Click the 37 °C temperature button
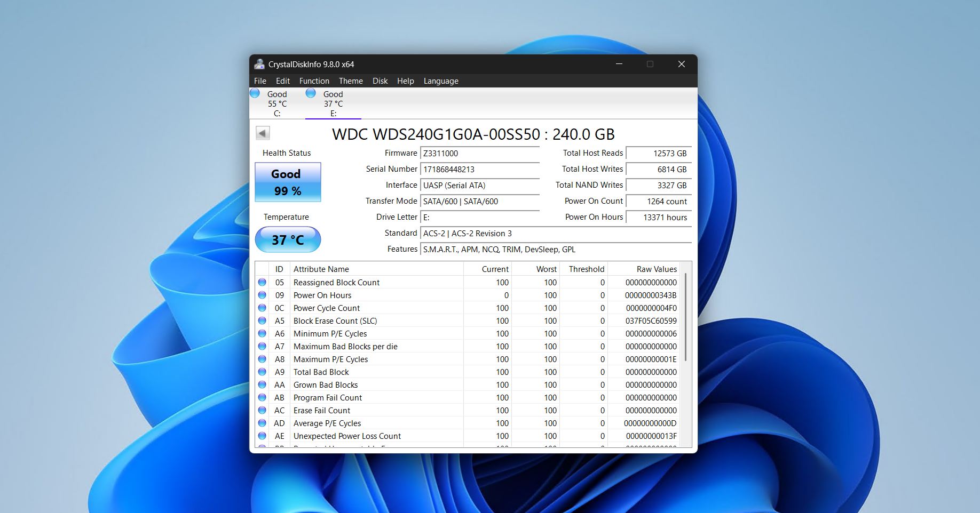The height and width of the screenshot is (513, 980). [288, 239]
